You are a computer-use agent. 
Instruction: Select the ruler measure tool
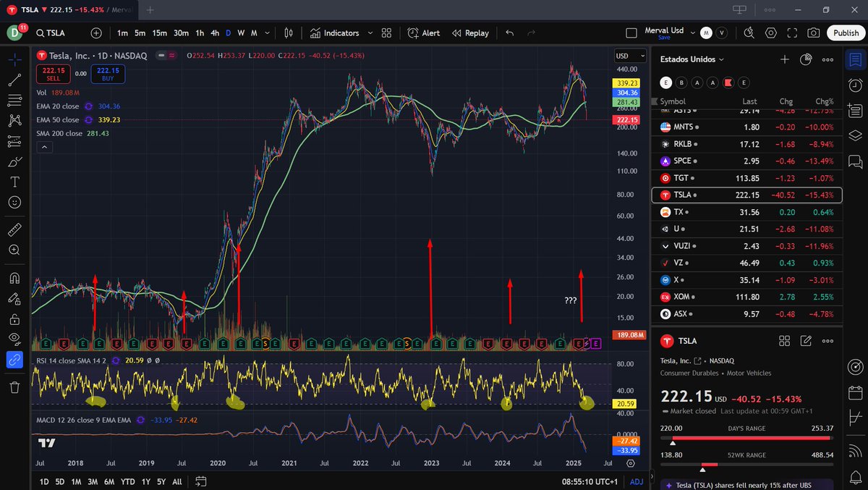tap(14, 229)
